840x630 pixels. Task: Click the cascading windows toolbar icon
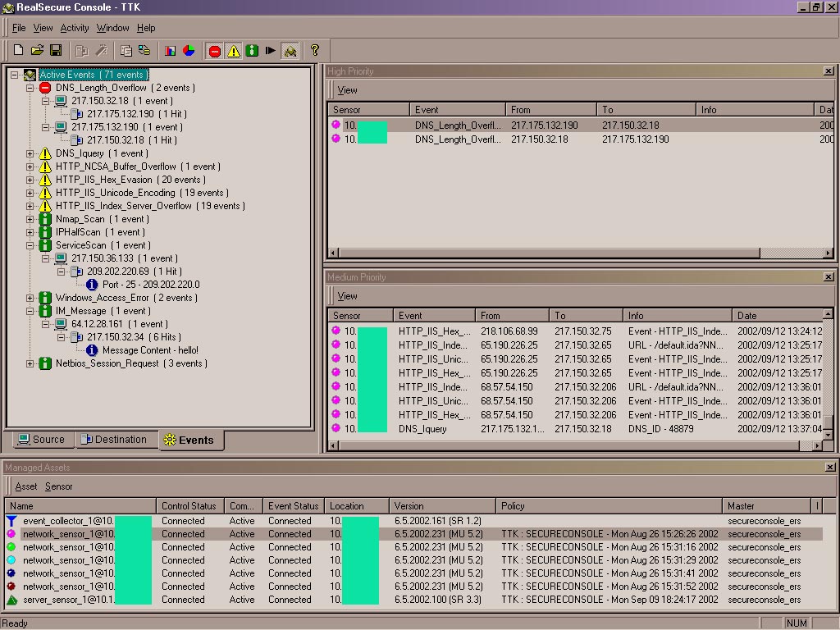[x=126, y=51]
